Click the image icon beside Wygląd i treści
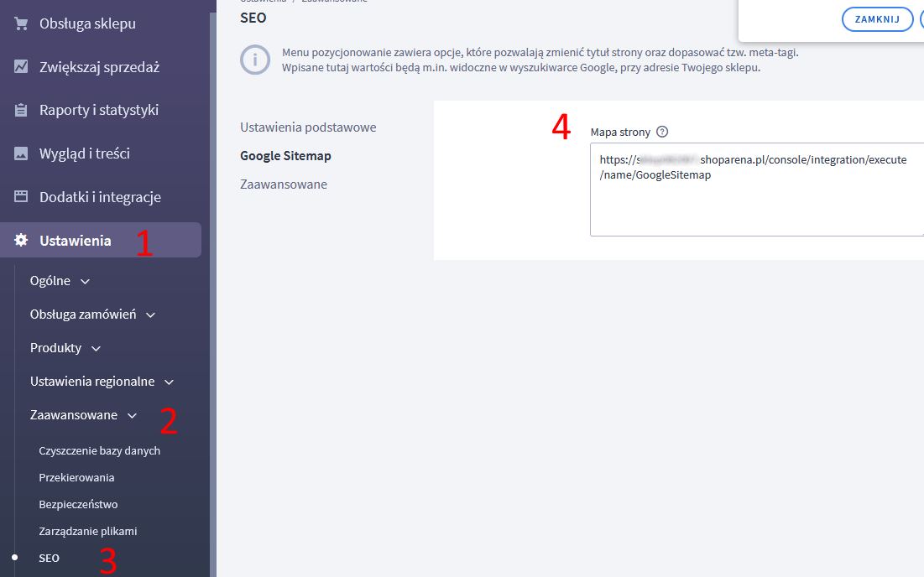The image size is (924, 577). coord(21,153)
